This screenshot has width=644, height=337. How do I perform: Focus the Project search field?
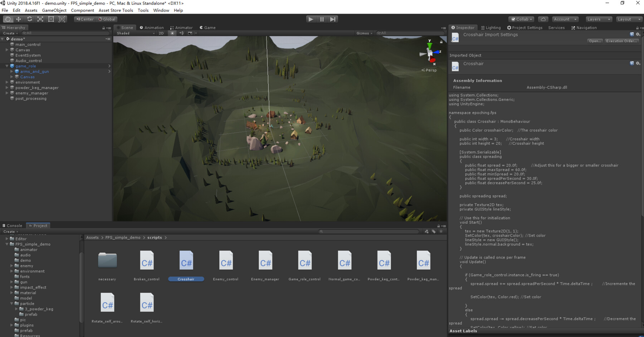369,231
